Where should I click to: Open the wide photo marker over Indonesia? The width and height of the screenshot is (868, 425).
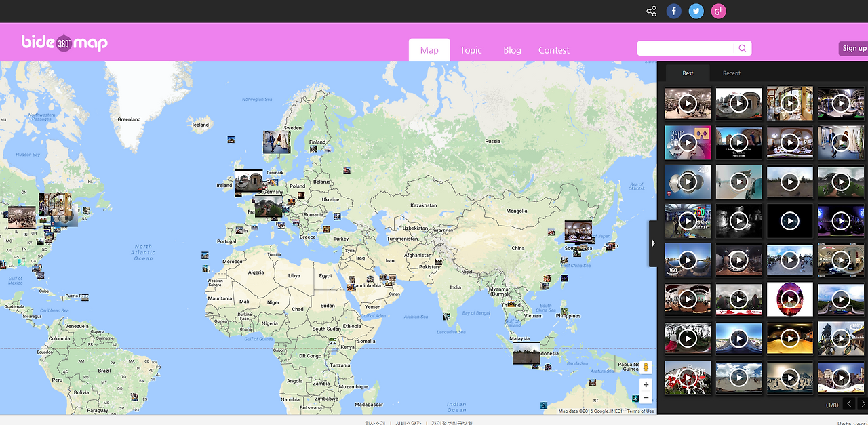(x=526, y=352)
